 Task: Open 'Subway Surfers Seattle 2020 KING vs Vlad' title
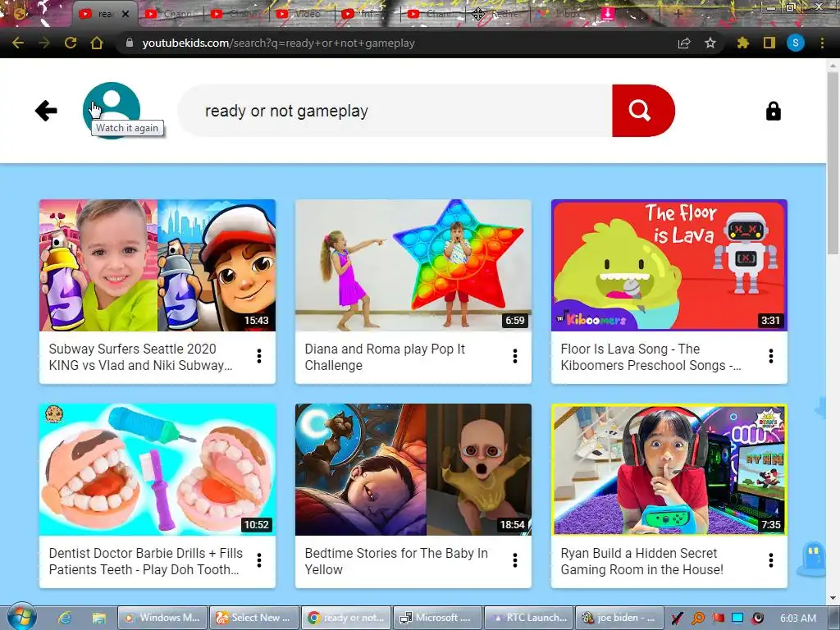click(140, 357)
